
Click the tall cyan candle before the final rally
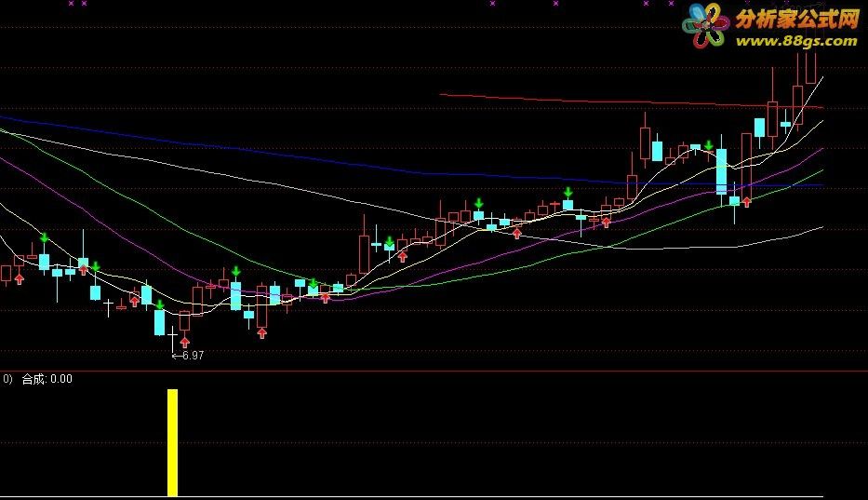click(x=721, y=171)
